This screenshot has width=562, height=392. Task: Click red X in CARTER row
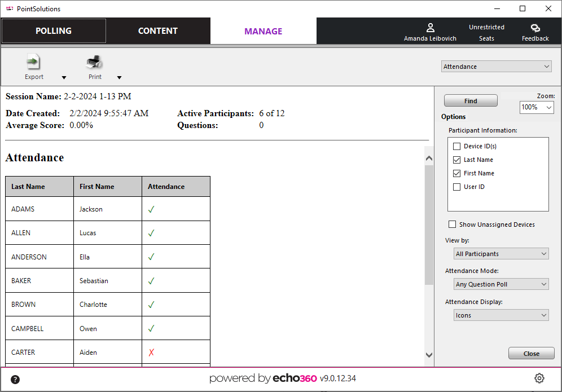(x=151, y=352)
